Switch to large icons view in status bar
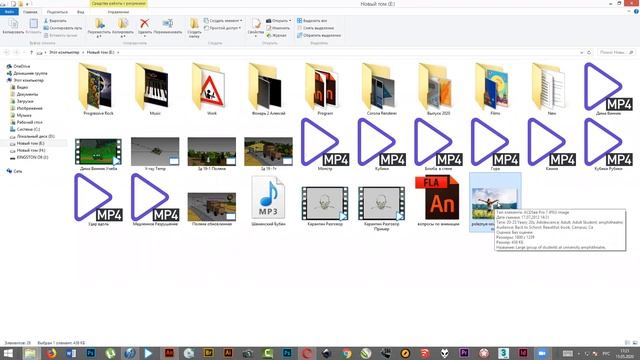Viewport: 640px width, 360px height. (635, 343)
